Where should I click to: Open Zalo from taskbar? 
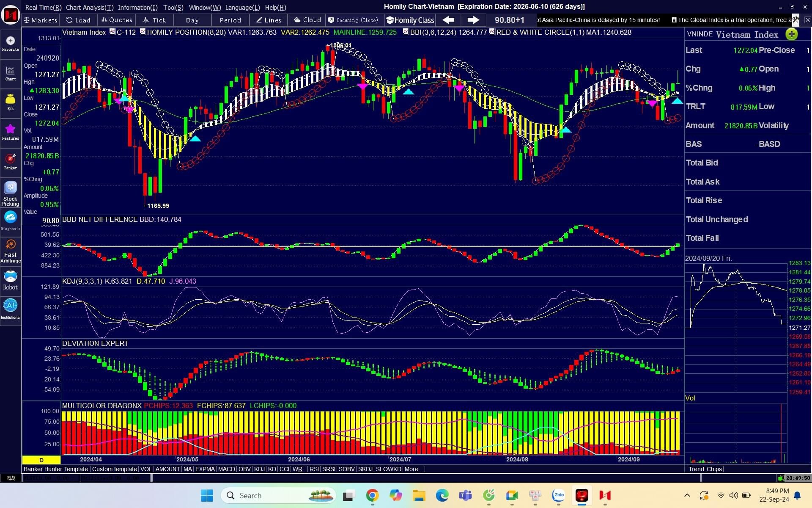click(559, 495)
